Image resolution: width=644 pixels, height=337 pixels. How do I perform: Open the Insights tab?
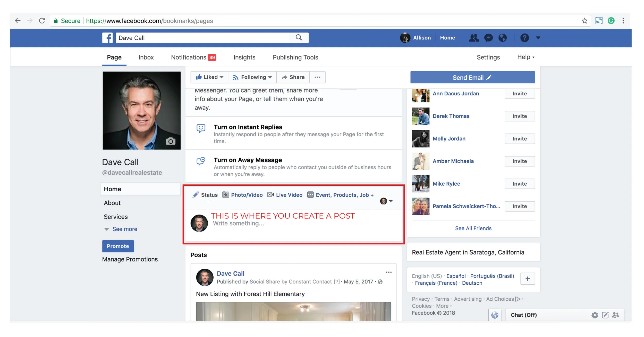click(x=244, y=57)
